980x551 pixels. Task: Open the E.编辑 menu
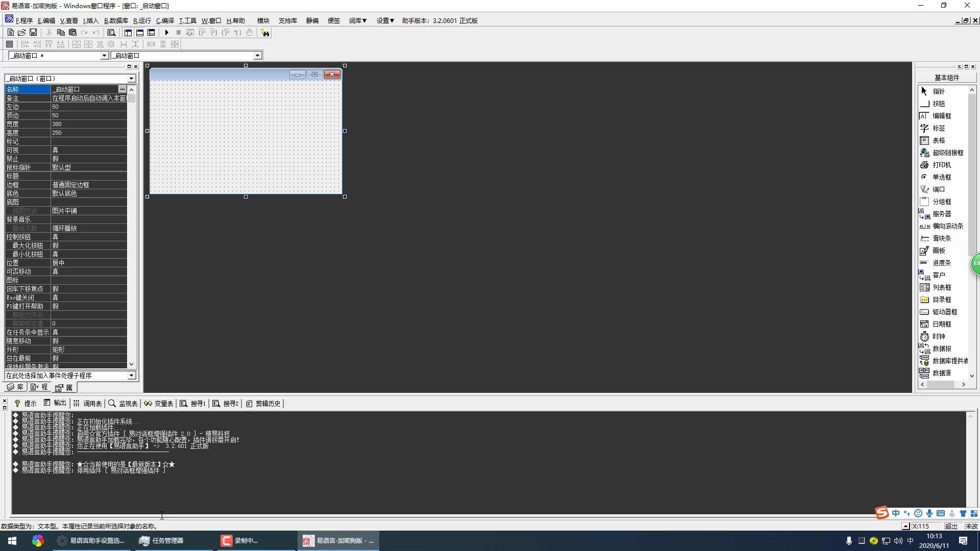click(46, 21)
